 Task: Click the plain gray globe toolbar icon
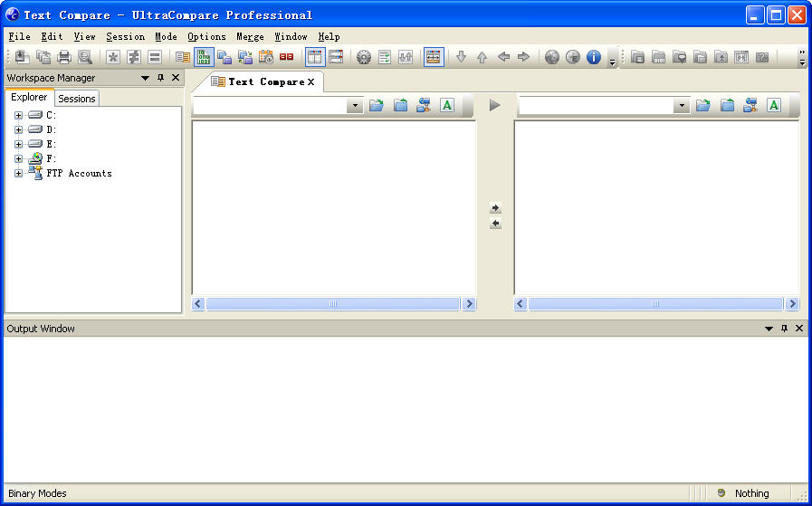(x=552, y=57)
